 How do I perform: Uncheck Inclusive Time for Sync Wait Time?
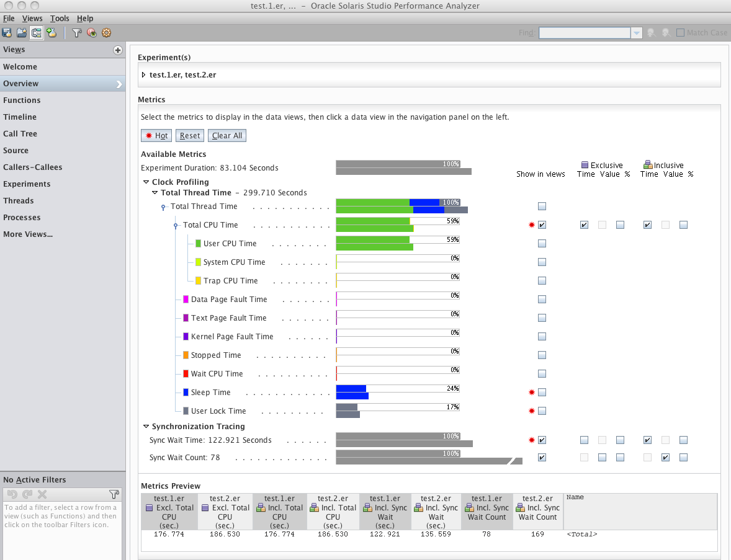tap(648, 440)
